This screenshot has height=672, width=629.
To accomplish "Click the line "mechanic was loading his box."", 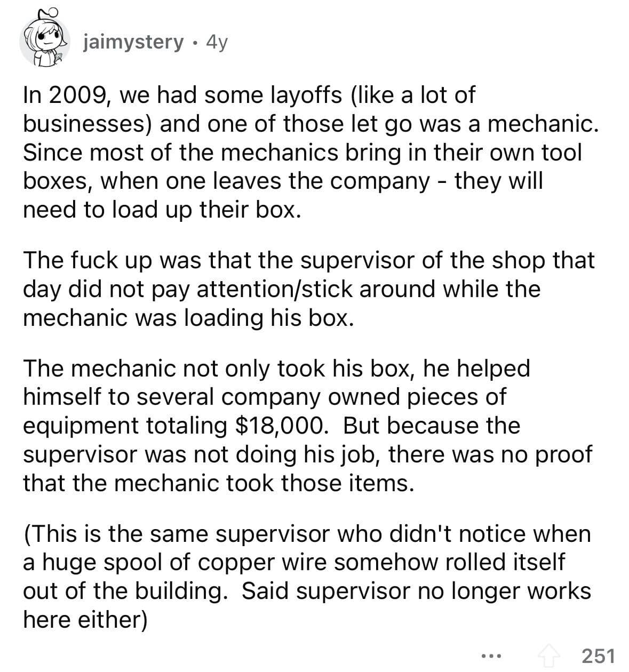I will pyautogui.click(x=188, y=318).
